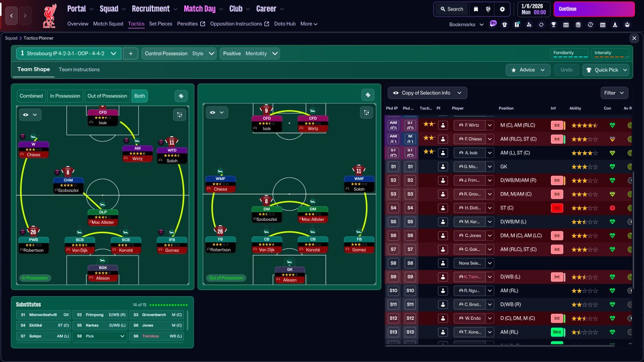
Task: Click the pitch flip icon in left panel
Action: (181, 96)
